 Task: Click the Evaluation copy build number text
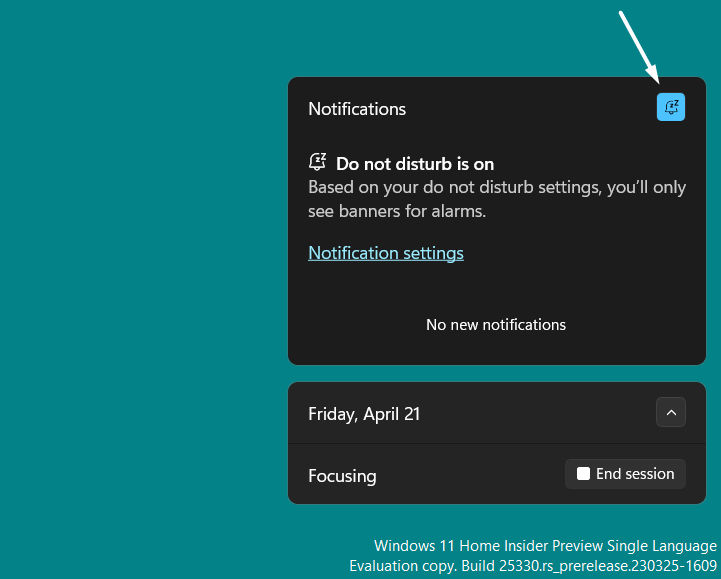pos(532,566)
